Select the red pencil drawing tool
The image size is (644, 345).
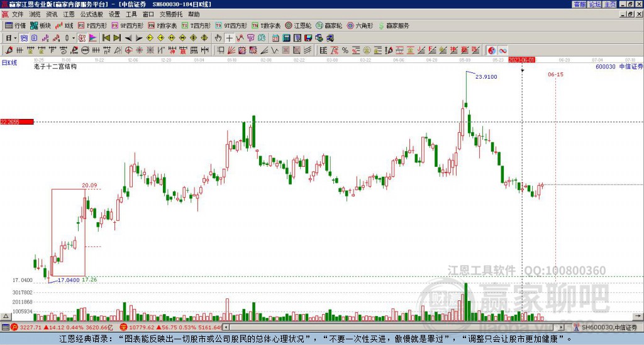tap(9, 50)
